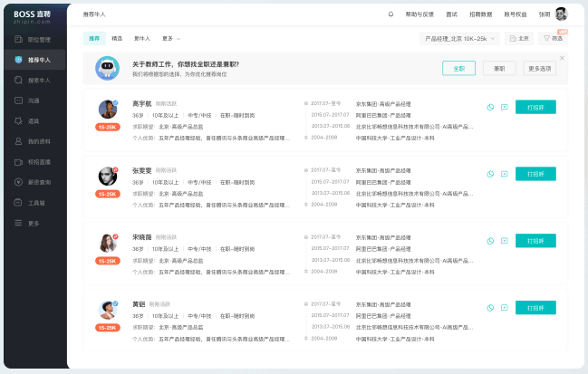Open 面试 in top bar
Screen dimensions: 588x374
tap(451, 14)
